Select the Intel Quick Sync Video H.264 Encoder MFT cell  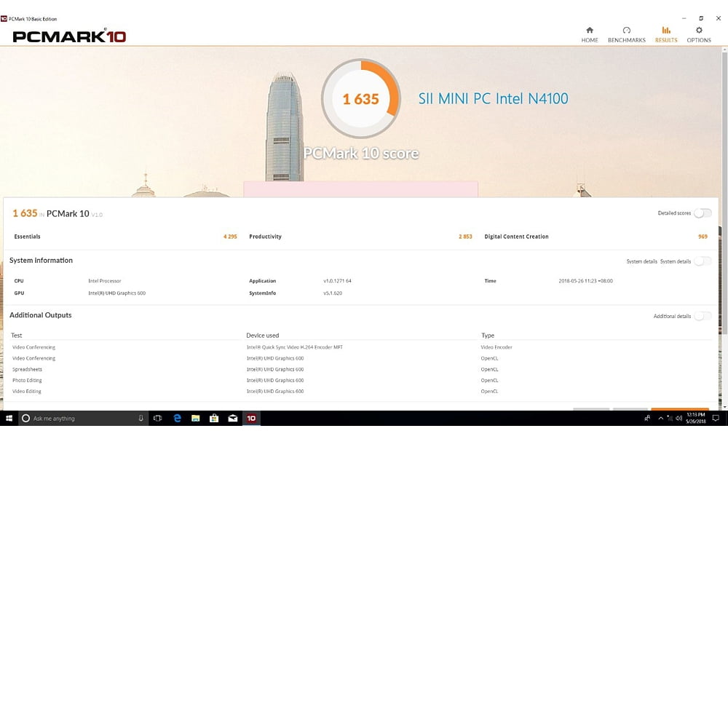pos(294,347)
